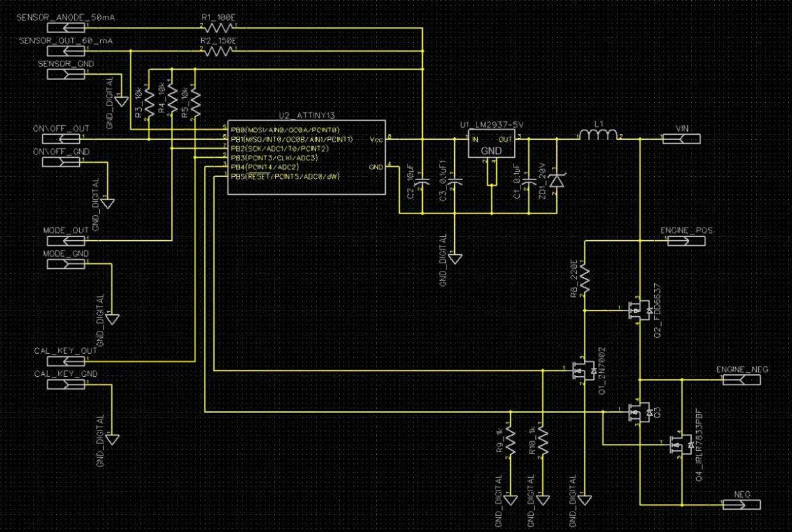Select the ZD1_20V zener diode symbol
This screenshot has width=792, height=532.
pos(557,183)
